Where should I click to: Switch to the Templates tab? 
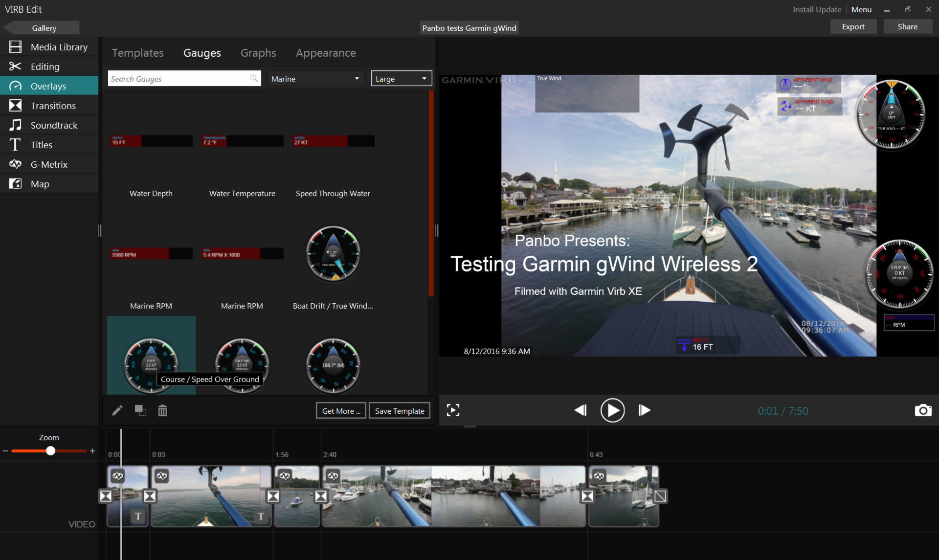coord(137,53)
